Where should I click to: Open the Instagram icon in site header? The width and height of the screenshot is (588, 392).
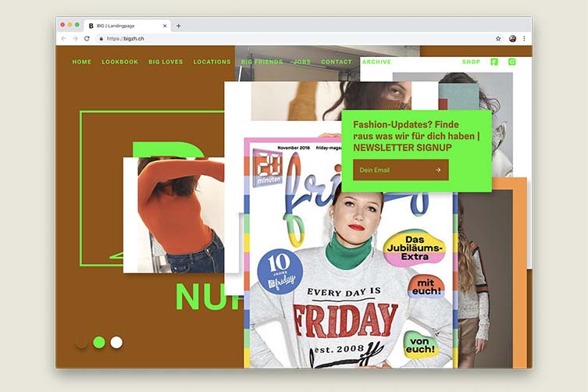tap(512, 62)
